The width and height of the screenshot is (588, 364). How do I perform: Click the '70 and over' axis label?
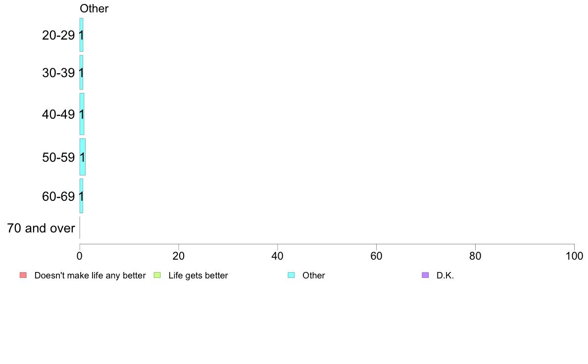(x=41, y=228)
